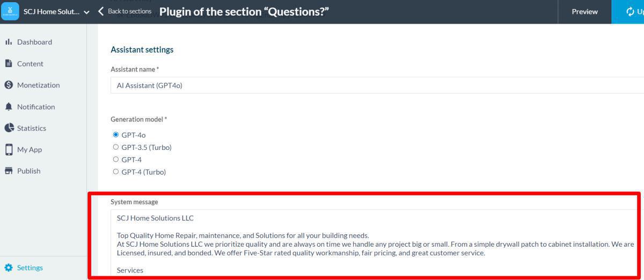The image size is (644, 280).
Task: Open the Statistics pie chart icon
Action: pyautogui.click(x=9, y=128)
